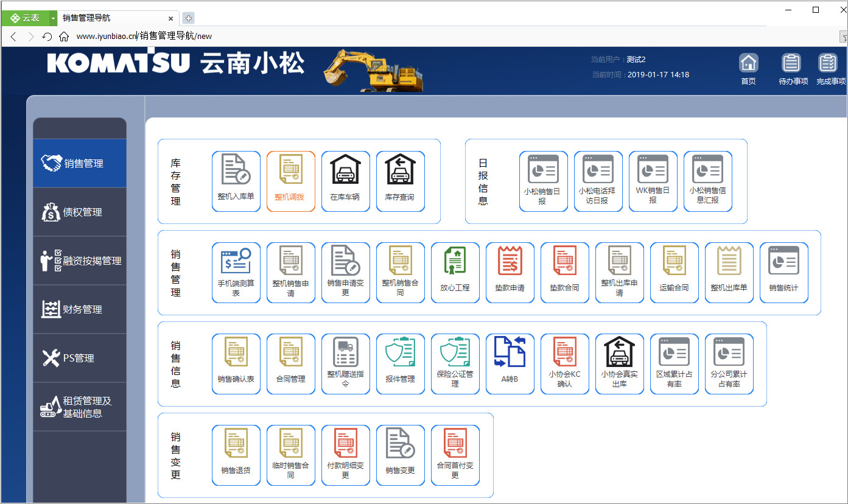Image resolution: width=848 pixels, height=504 pixels.
Task: Expand the 云表 dropdown arrow
Action: coord(53,18)
